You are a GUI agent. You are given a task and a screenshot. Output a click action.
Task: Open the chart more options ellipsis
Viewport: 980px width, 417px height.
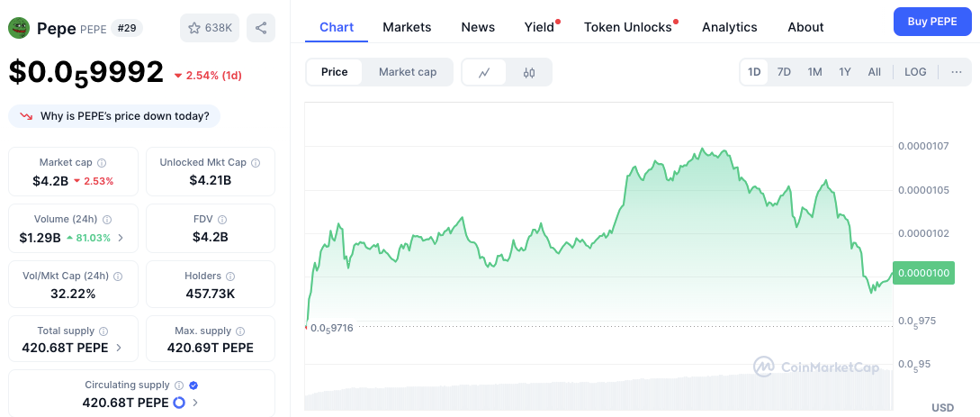click(956, 72)
